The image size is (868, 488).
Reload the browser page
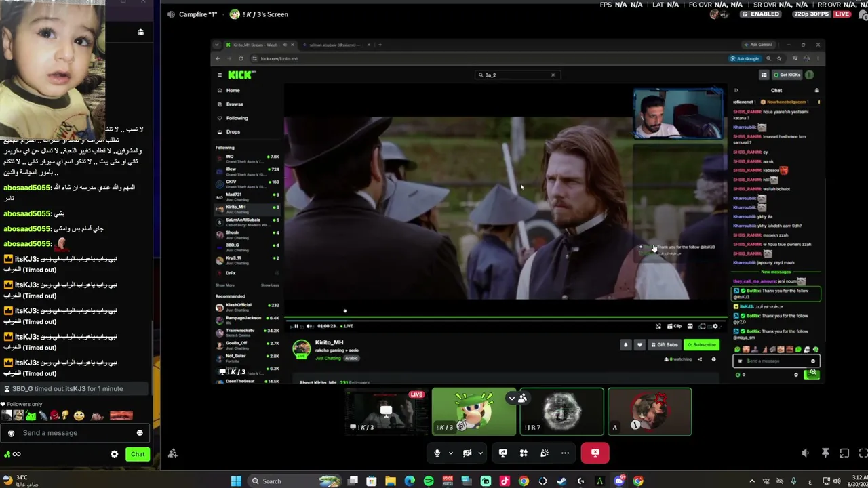pyautogui.click(x=240, y=58)
